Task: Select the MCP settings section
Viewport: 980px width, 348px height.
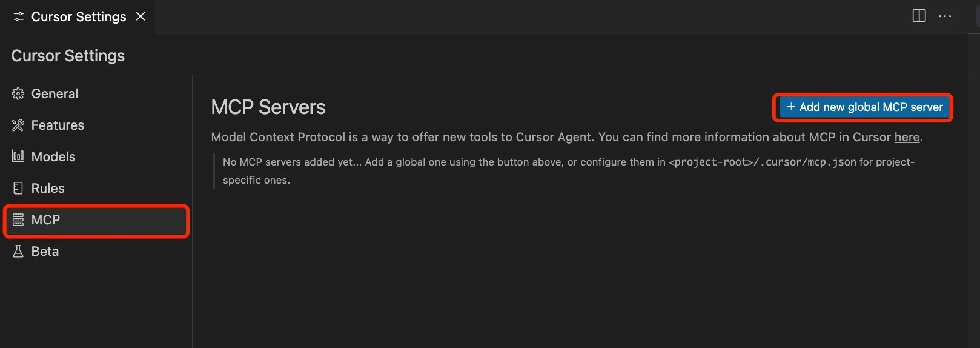Action: (x=96, y=220)
